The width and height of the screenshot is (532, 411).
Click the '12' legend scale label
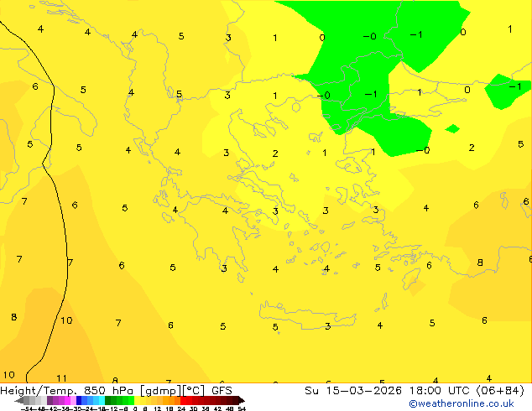pos(158,409)
